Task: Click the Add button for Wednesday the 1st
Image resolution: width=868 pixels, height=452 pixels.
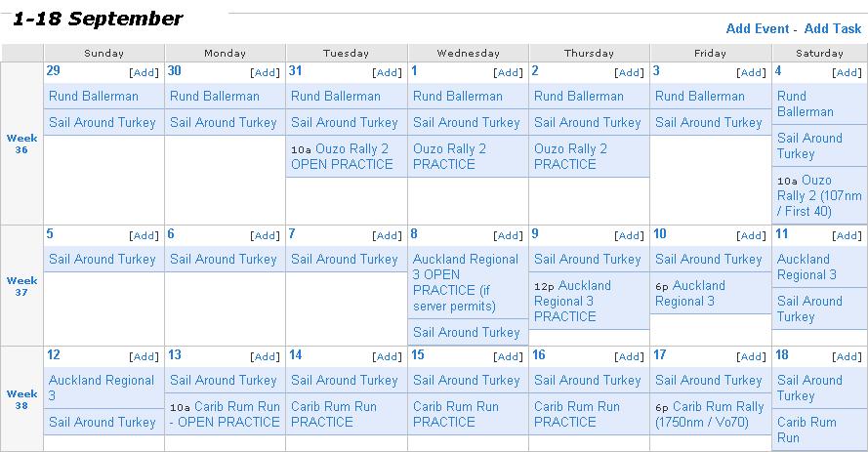Action: (x=508, y=72)
